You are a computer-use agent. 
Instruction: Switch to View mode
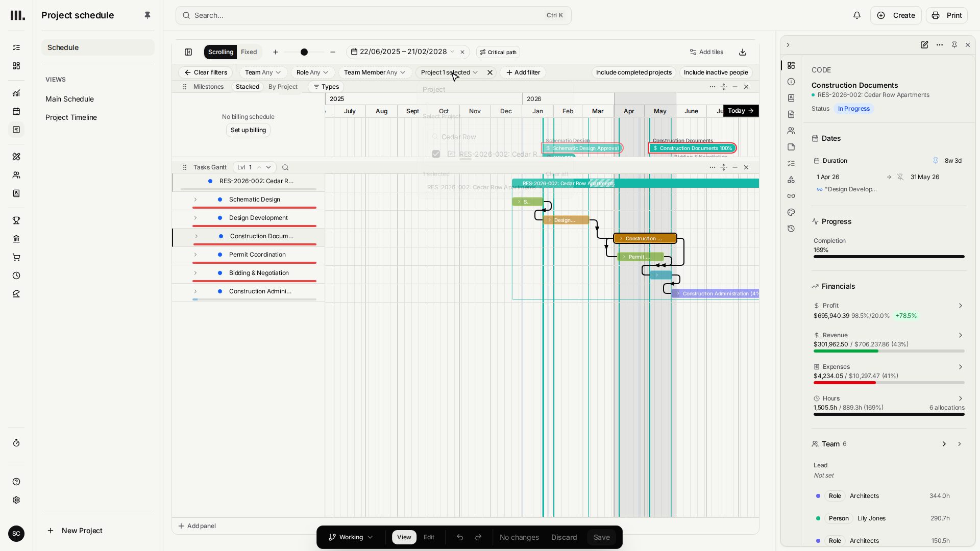tap(404, 537)
